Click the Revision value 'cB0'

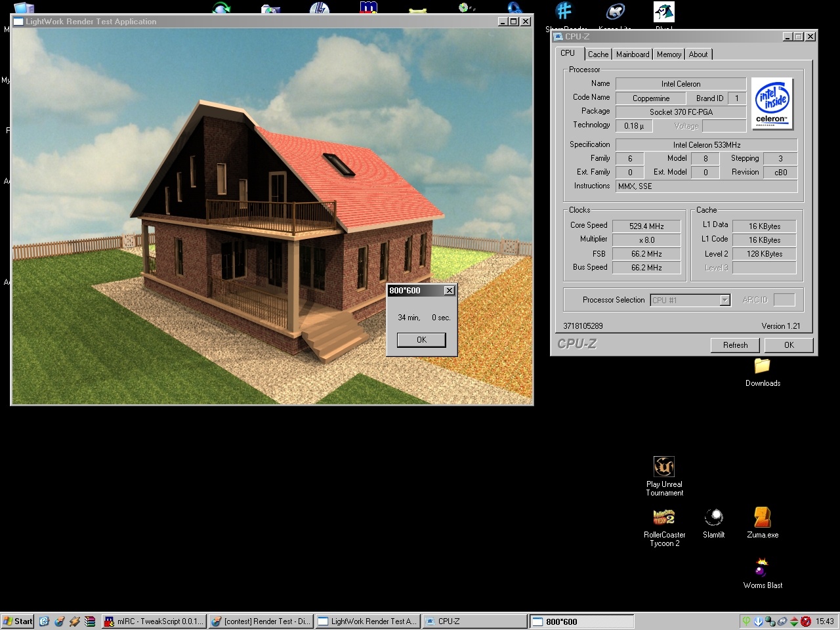[x=780, y=173]
